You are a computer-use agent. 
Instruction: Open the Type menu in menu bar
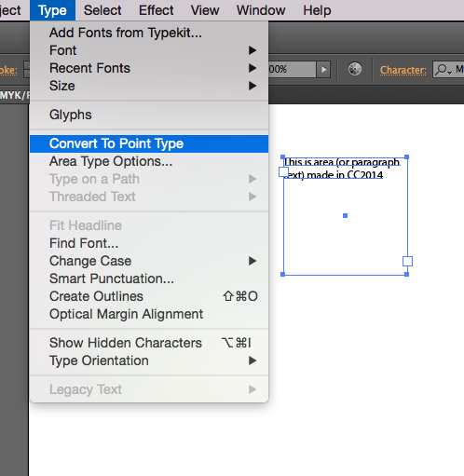point(52,10)
